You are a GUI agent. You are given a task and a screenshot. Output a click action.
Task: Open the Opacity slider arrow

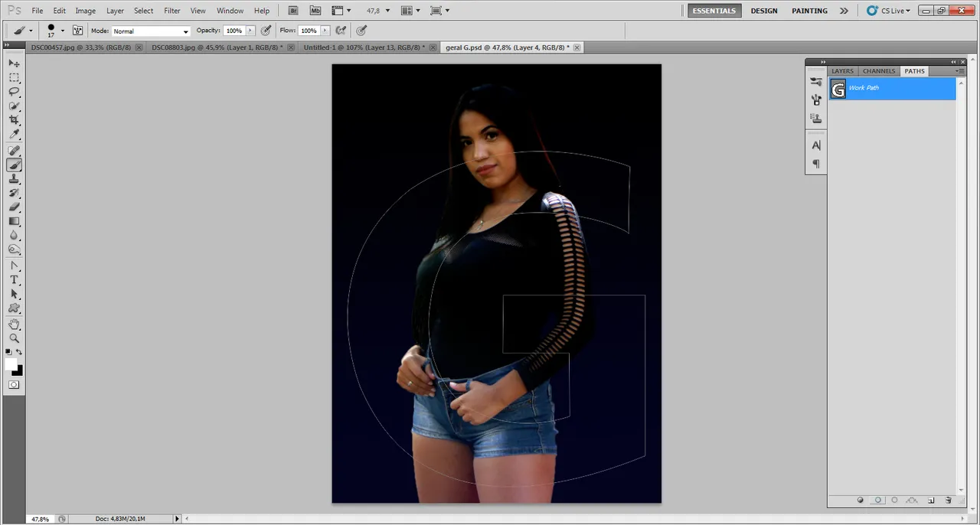click(250, 31)
